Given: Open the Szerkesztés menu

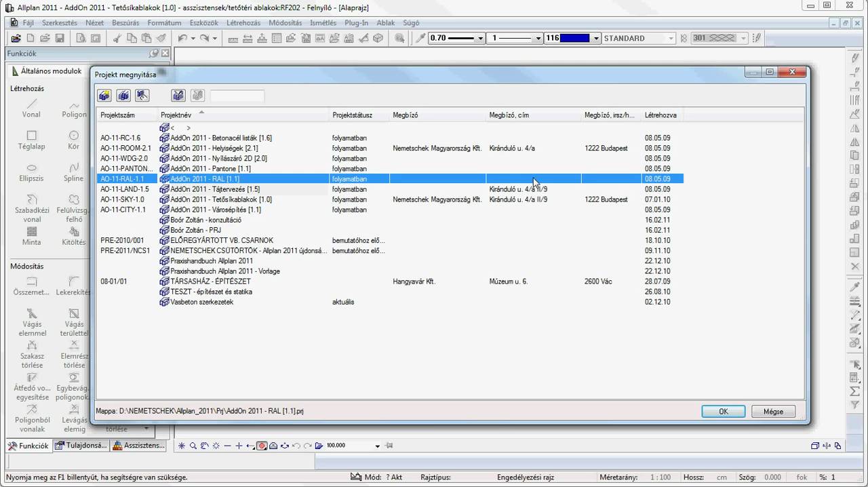Looking at the screenshot, I should 60,23.
